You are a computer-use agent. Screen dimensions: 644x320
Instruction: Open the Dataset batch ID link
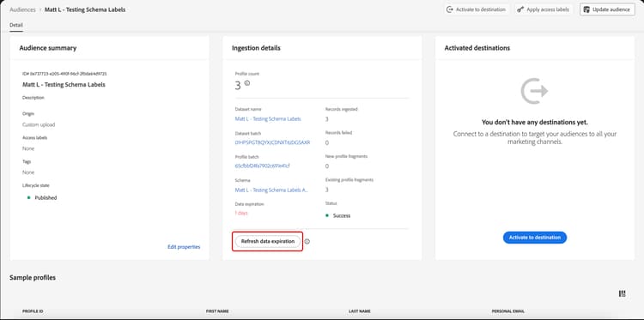(272, 142)
